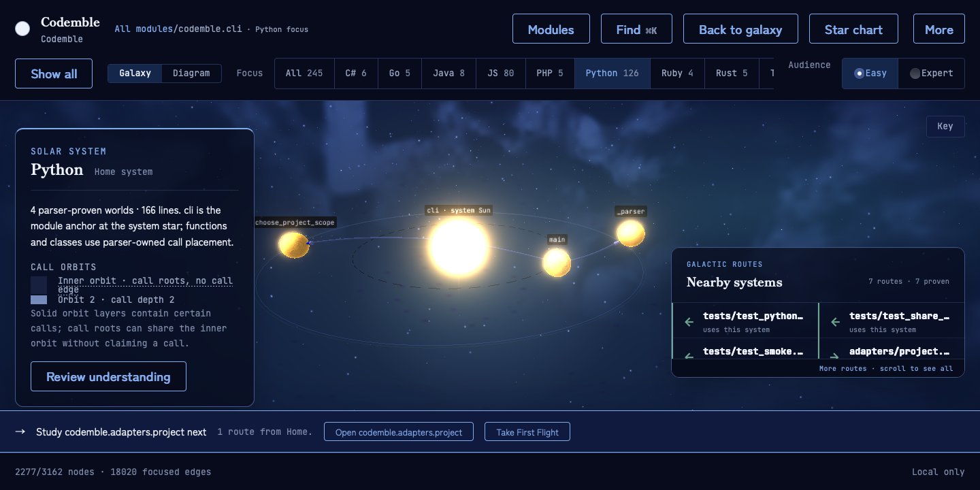Viewport: 980px width, 490px height.
Task: Select the glowing cli system Sun star
Action: point(459,246)
